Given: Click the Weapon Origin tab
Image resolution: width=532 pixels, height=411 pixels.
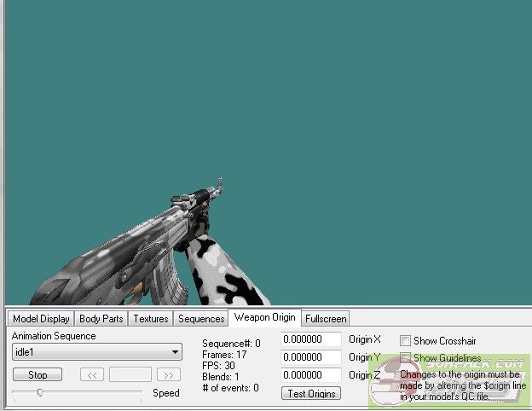Looking at the screenshot, I should [x=264, y=318].
